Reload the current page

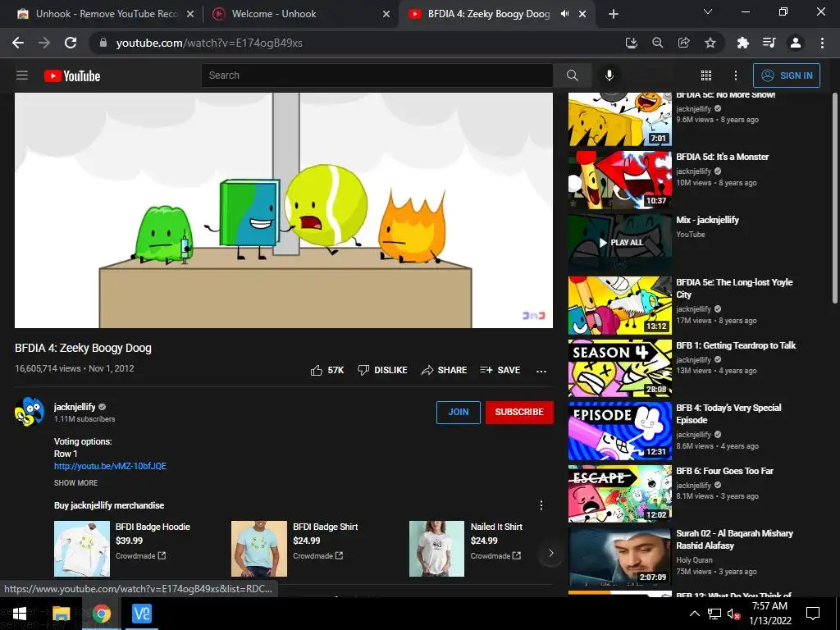click(x=71, y=43)
